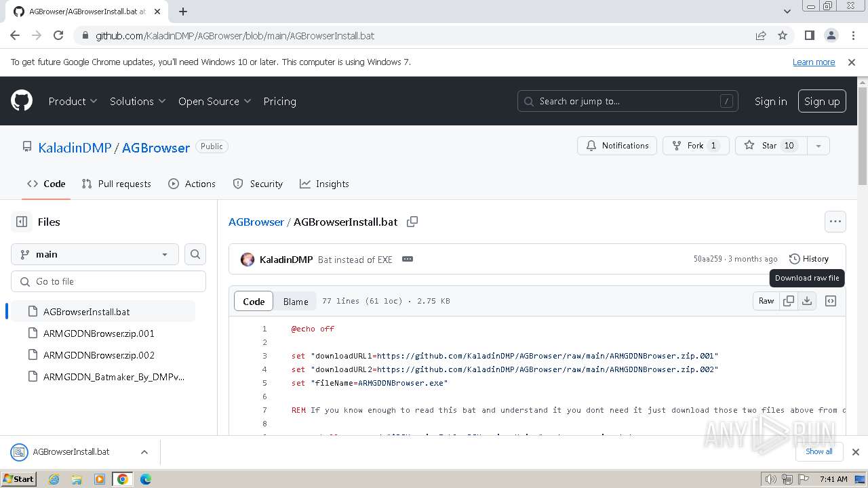Image resolution: width=868 pixels, height=488 pixels.
Task: Click the Sign in link
Action: click(771, 101)
